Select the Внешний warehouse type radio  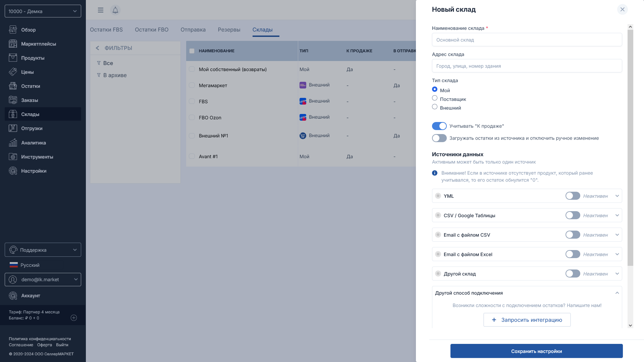pos(435,107)
